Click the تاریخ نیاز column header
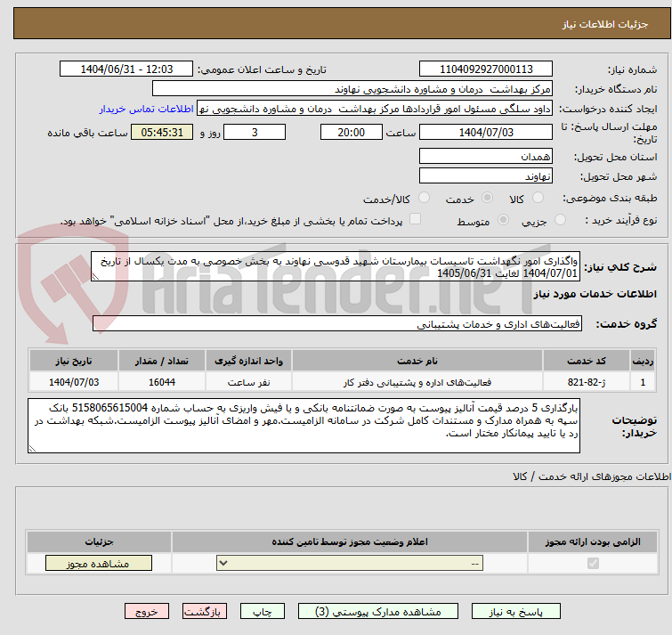Viewport: 672px width, 635px height. [x=74, y=361]
